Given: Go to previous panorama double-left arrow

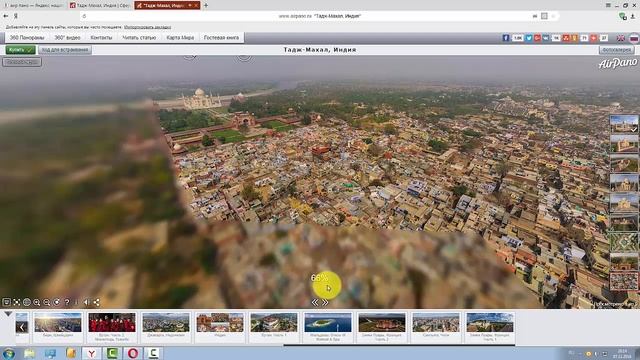Looking at the screenshot, I should (315, 302).
